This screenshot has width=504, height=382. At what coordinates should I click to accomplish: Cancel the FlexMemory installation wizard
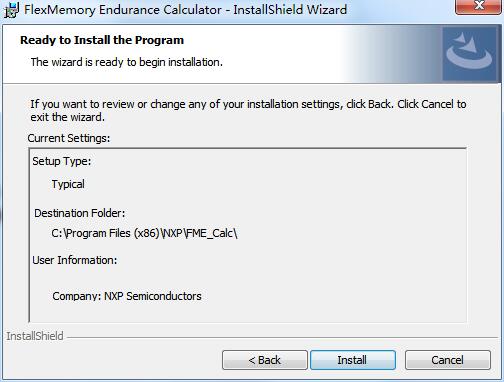point(448,360)
